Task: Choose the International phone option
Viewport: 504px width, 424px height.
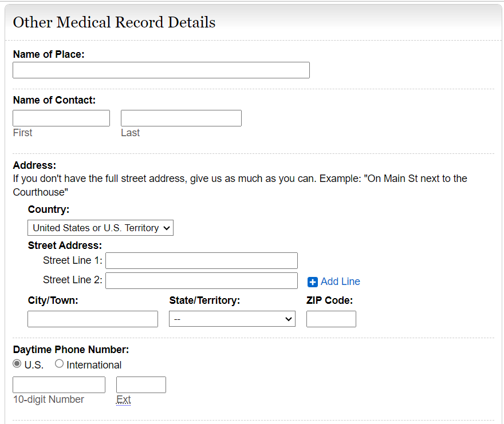Action: coord(60,364)
